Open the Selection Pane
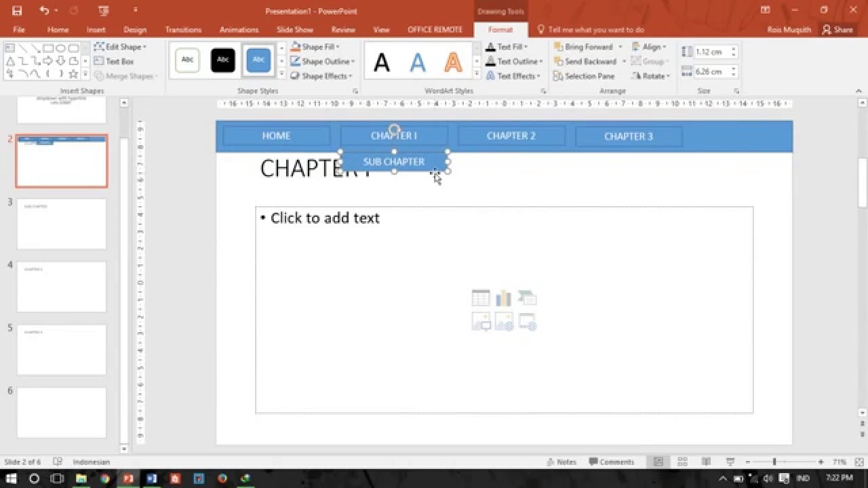 [x=584, y=76]
